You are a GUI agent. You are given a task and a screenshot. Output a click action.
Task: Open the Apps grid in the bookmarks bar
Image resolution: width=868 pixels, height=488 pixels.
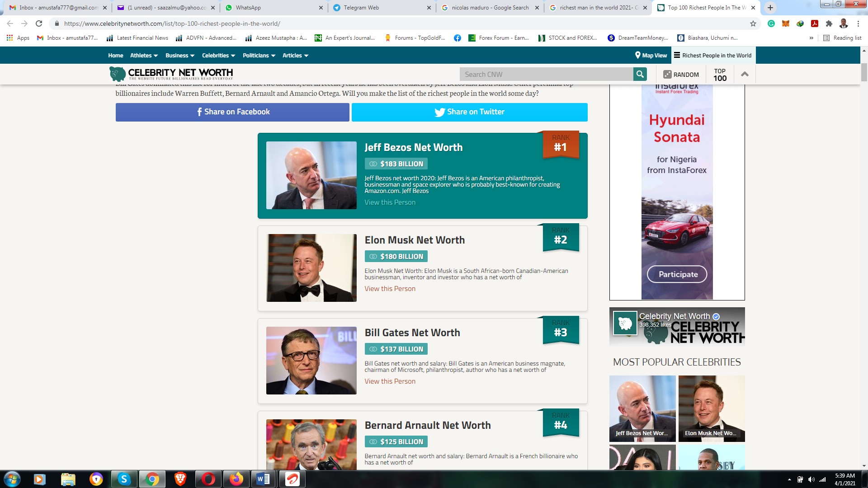tap(18, 38)
